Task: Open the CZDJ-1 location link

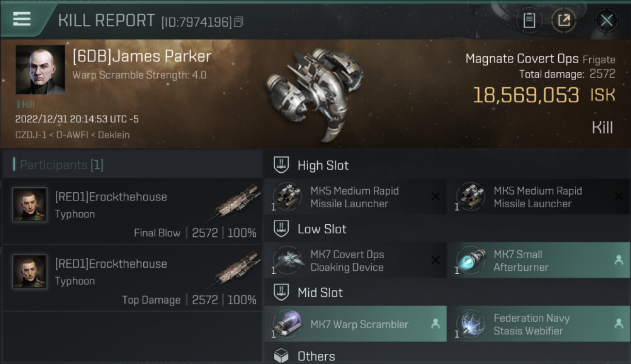Action: (29, 135)
